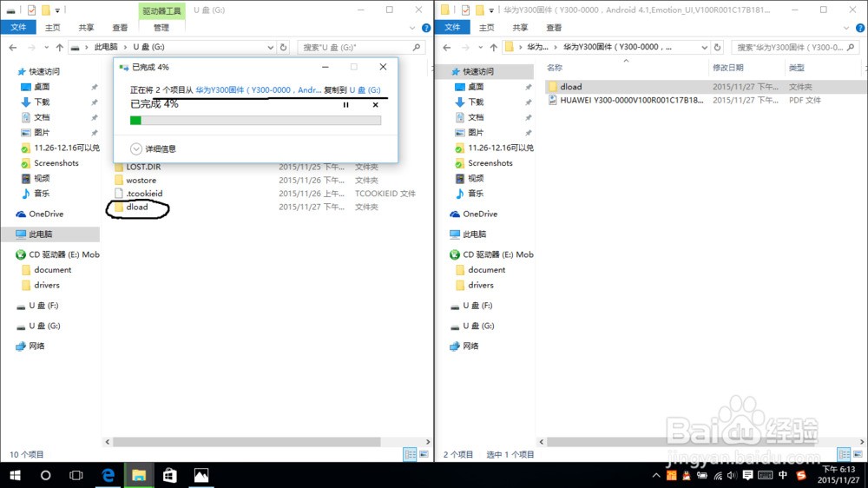868x488 pixels.
Task: Open address history dropdown in left window
Action: pos(270,47)
